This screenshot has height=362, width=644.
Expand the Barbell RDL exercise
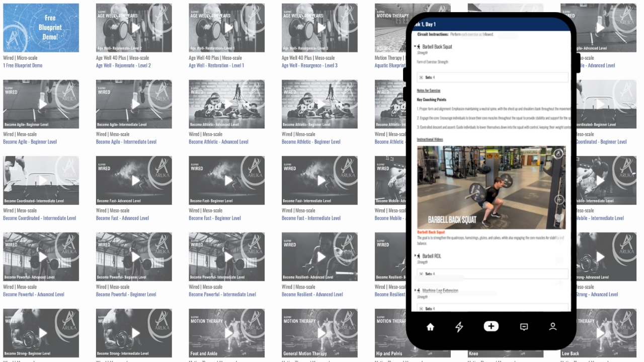415,256
